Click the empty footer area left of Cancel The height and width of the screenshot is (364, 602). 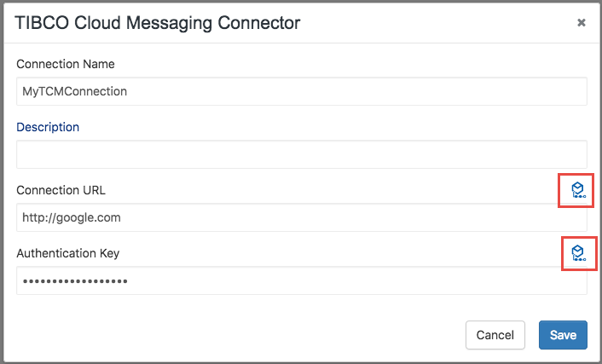[230, 335]
